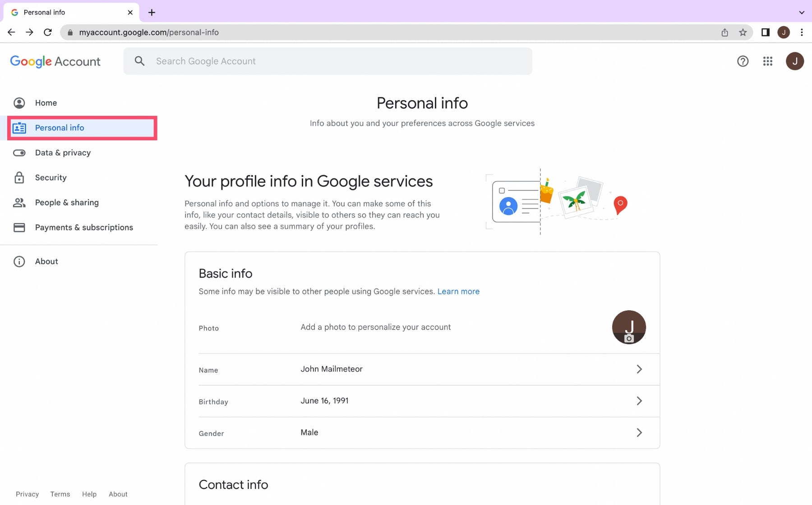Click the Data & privacy toggle icon

coord(19,152)
